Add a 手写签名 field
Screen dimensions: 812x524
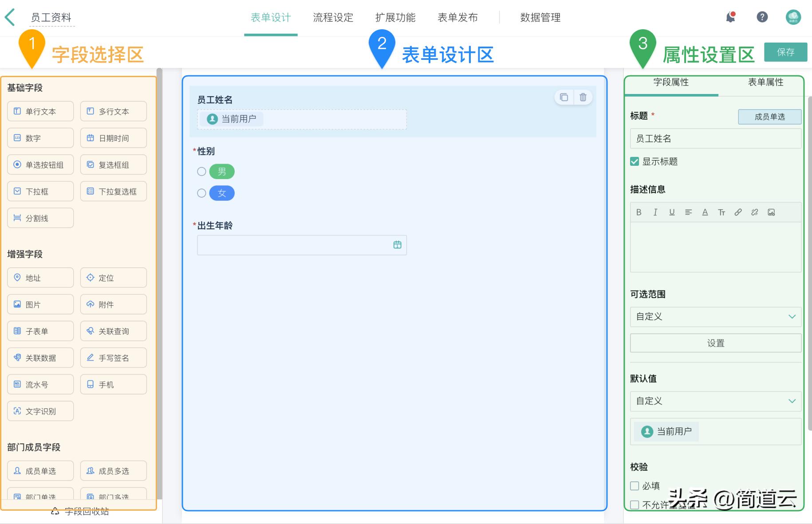113,358
